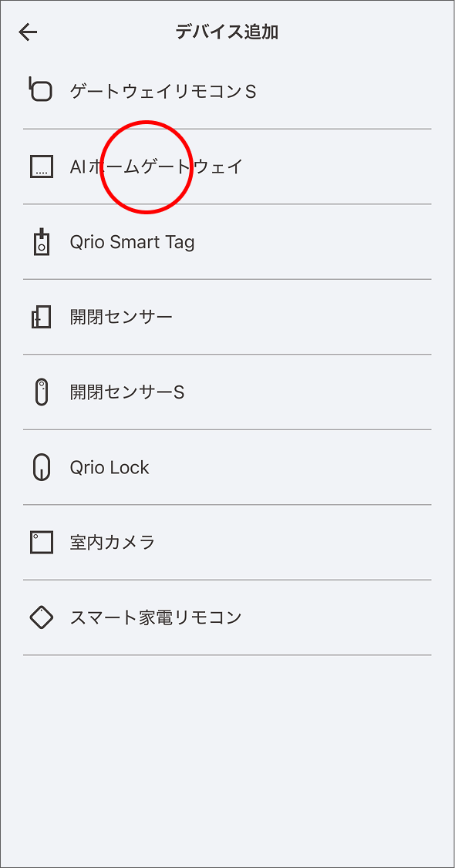This screenshot has width=455, height=868.
Task: Choose 開閉センサーS from the device list
Action: coord(228,392)
